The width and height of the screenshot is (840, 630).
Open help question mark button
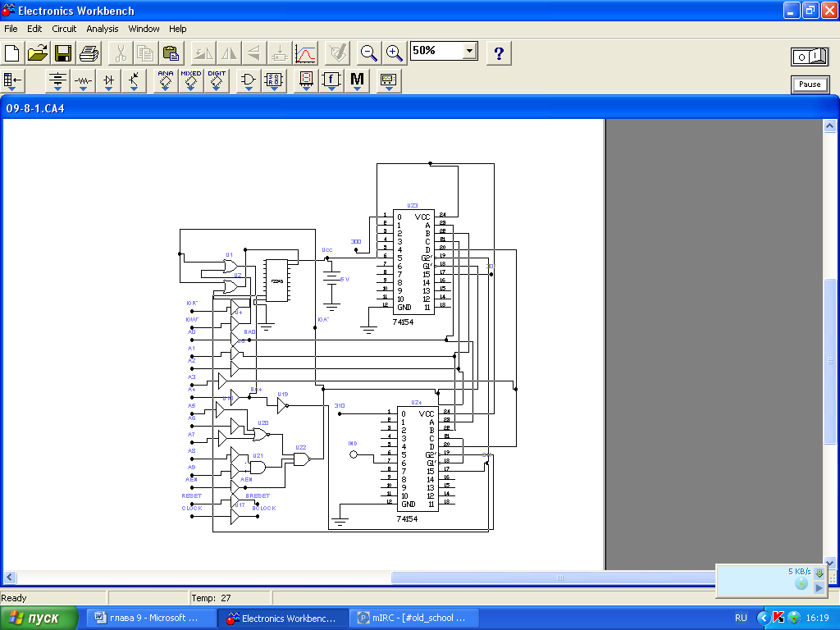[x=499, y=53]
